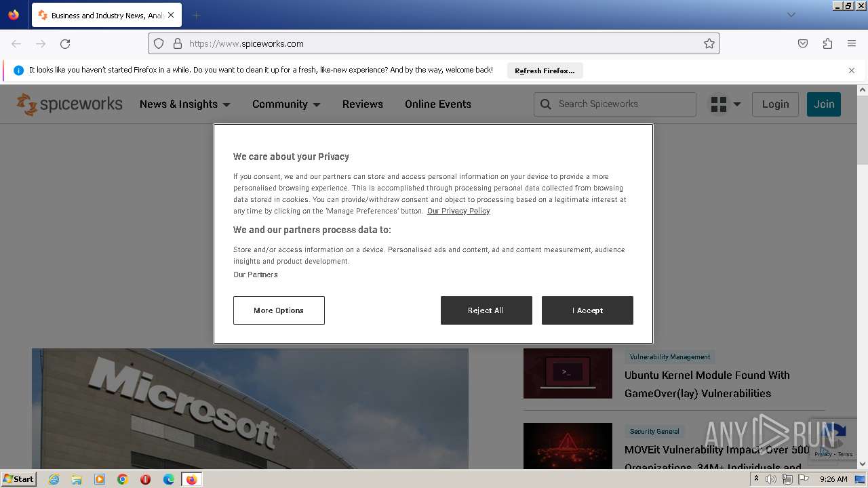Open the Extensions puzzle icon

(x=827, y=43)
